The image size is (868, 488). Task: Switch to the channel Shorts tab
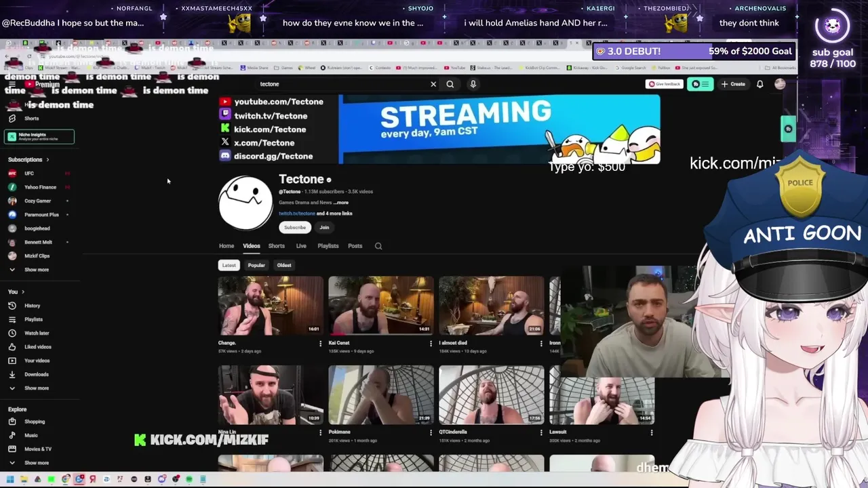pyautogui.click(x=277, y=246)
